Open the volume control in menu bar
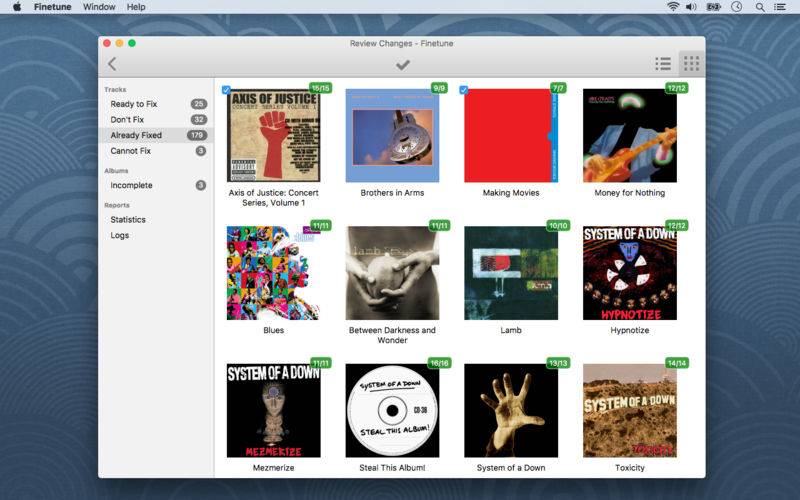Viewport: 800px width, 500px height. point(691,7)
